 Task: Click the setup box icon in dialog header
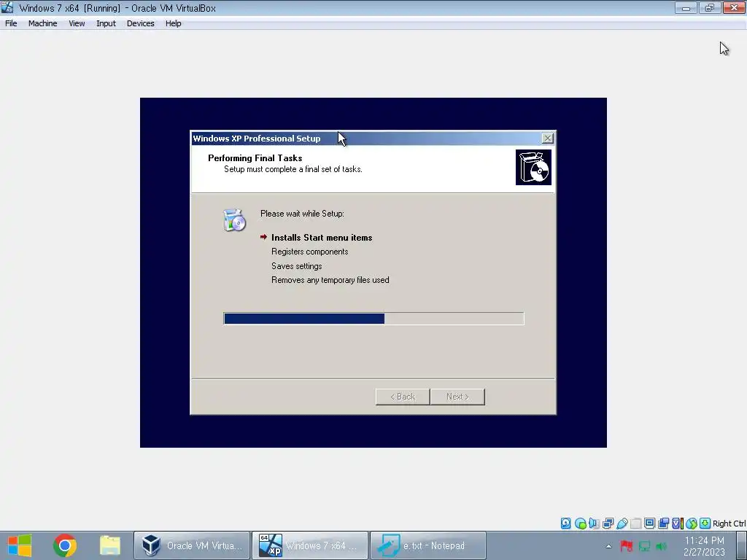tap(533, 167)
